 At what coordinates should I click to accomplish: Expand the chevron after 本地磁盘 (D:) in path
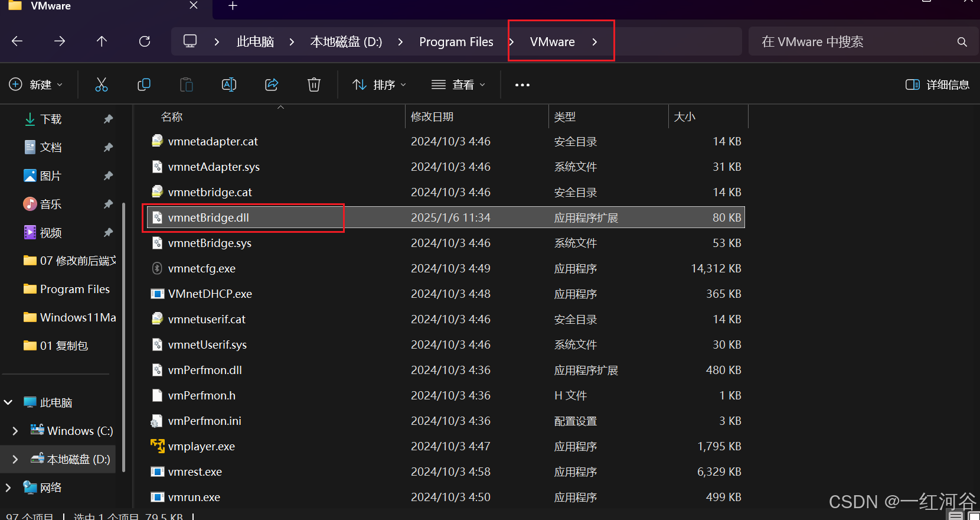(401, 42)
